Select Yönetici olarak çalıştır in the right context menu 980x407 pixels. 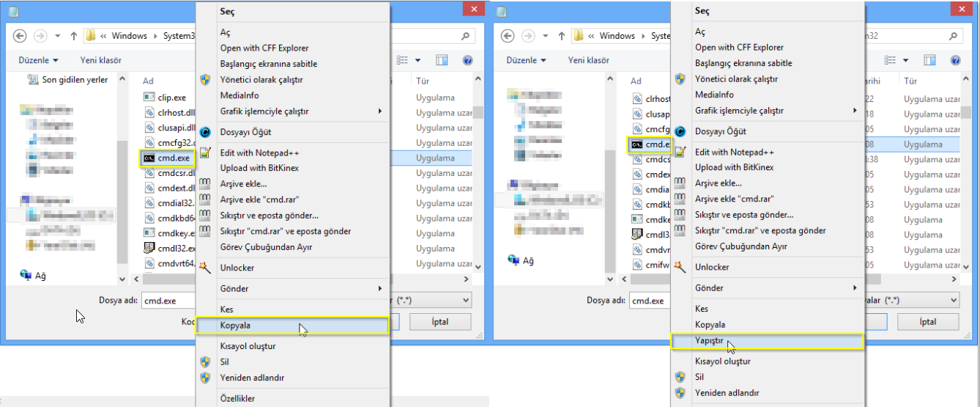pos(736,78)
